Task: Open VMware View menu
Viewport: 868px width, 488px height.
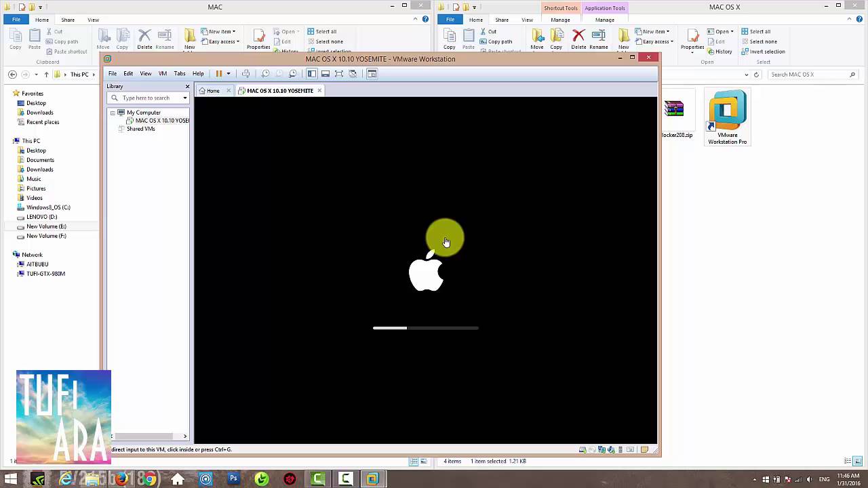Action: [x=146, y=73]
